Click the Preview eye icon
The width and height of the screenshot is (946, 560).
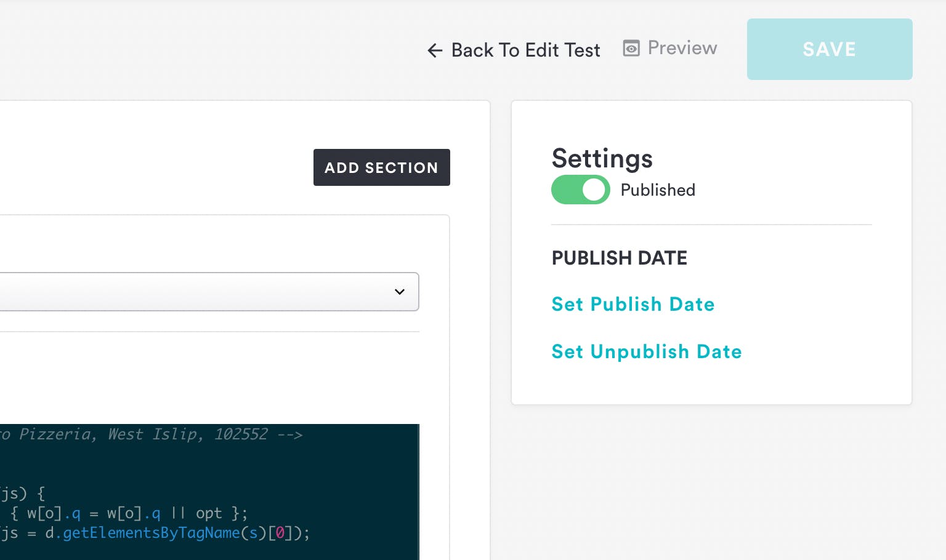click(x=631, y=48)
